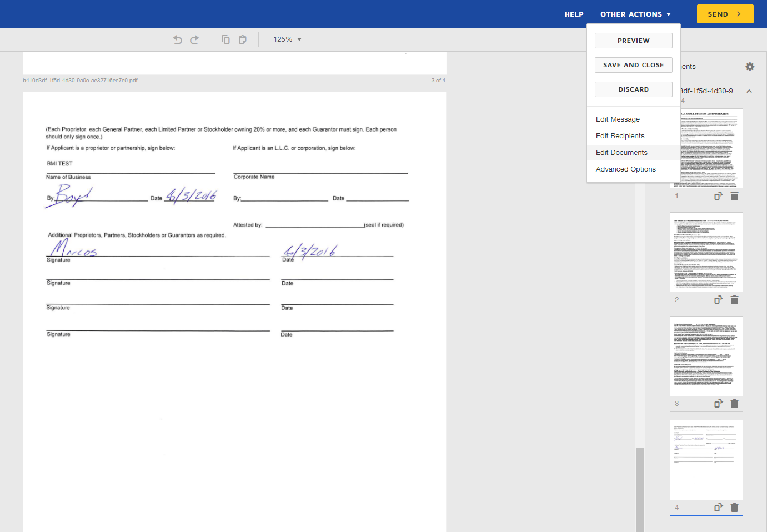Delete page 2 with trash icon

[x=734, y=300]
